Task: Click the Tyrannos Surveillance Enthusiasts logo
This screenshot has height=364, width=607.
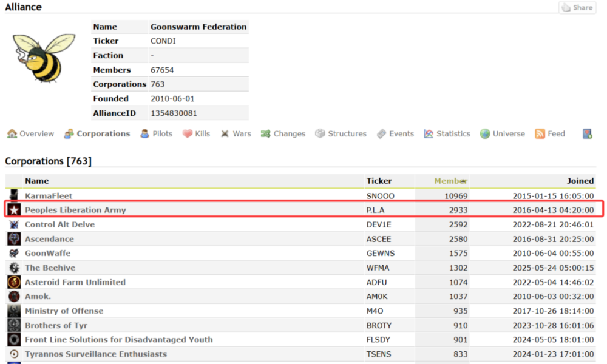Action: [13, 354]
